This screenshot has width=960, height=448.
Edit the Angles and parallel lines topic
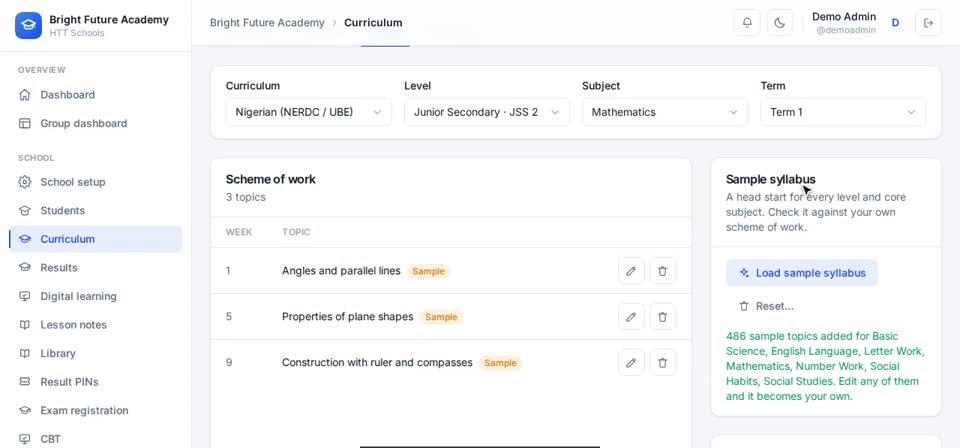631,271
